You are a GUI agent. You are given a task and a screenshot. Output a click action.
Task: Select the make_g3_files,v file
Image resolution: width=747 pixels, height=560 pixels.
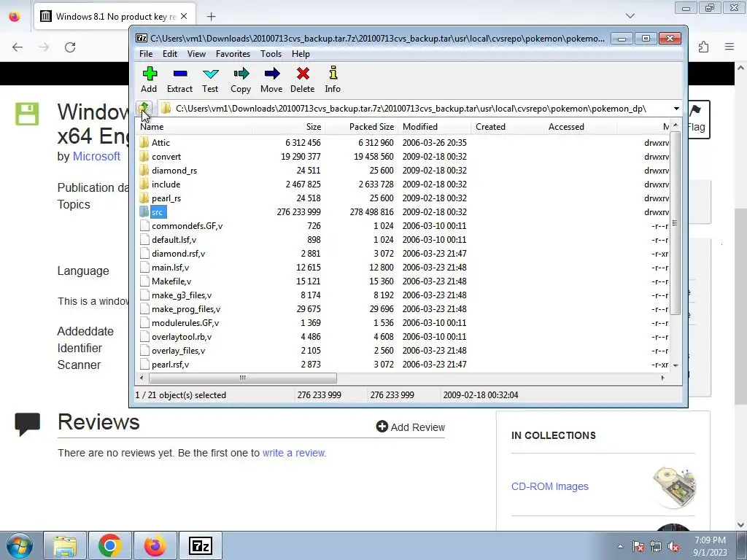[182, 295]
